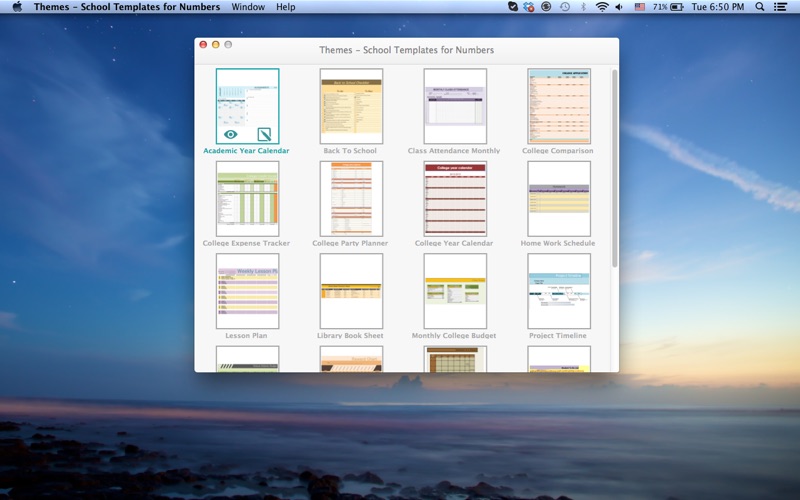Select the Back To School template thumbnail

[351, 106]
